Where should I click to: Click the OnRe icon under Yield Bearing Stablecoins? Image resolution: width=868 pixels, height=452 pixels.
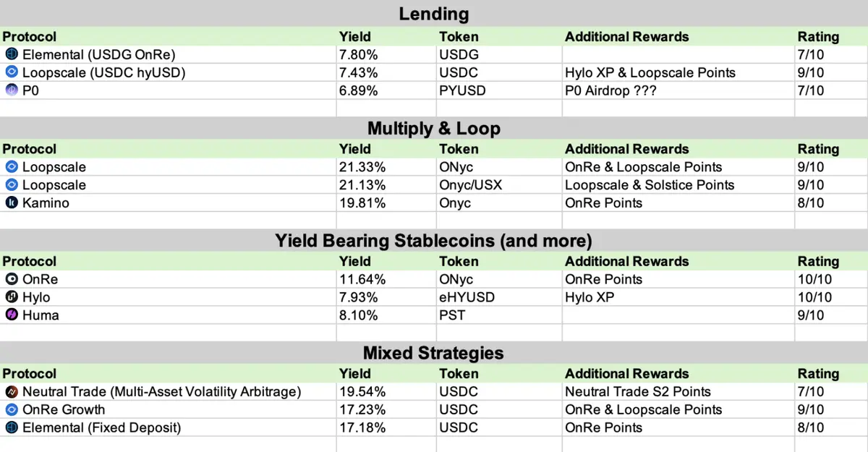pos(11,279)
